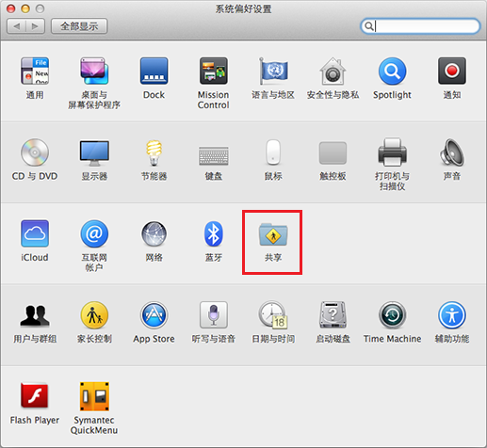
Task: Open 节能器 (Energy Saver) preferences
Action: point(154,152)
